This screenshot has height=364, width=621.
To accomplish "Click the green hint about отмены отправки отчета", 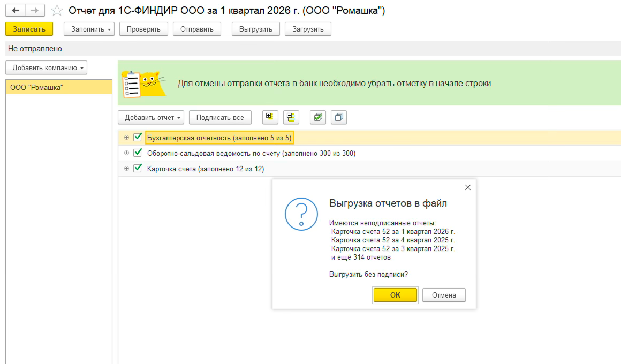I will tap(335, 84).
